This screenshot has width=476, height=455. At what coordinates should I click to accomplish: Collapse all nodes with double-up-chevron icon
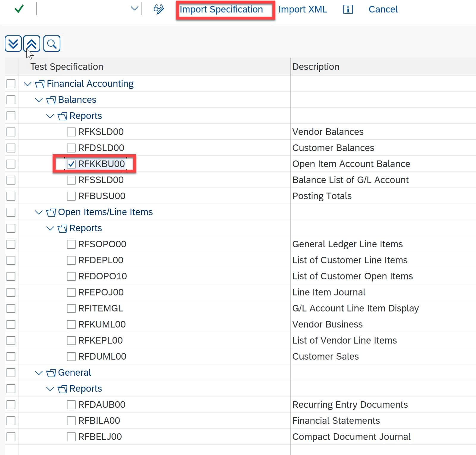(31, 44)
